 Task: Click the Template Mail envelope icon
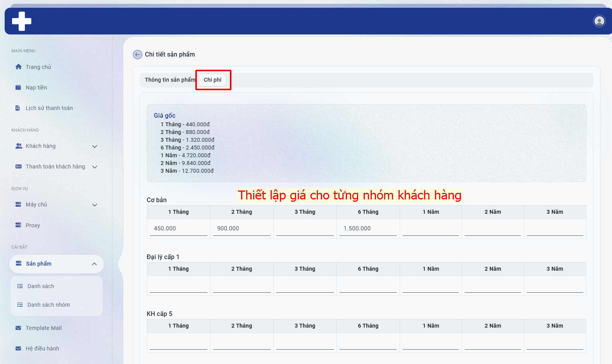(x=18, y=328)
